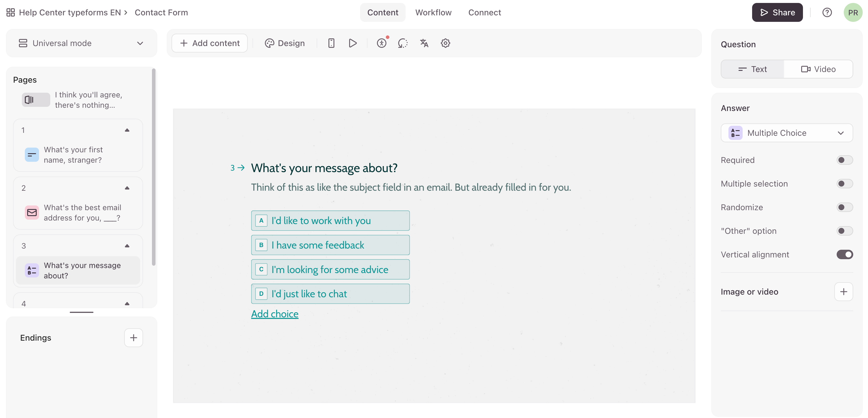Screen dimensions: 868x418
Task: Disable the Vertical alignment toggle
Action: pos(844,254)
